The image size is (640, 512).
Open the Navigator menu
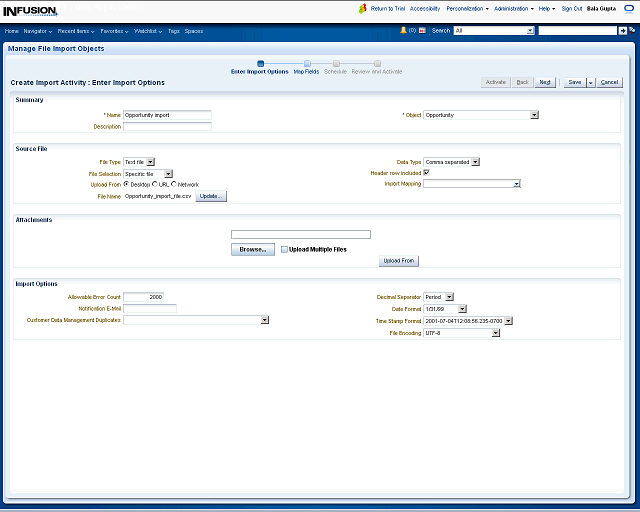tap(38, 31)
